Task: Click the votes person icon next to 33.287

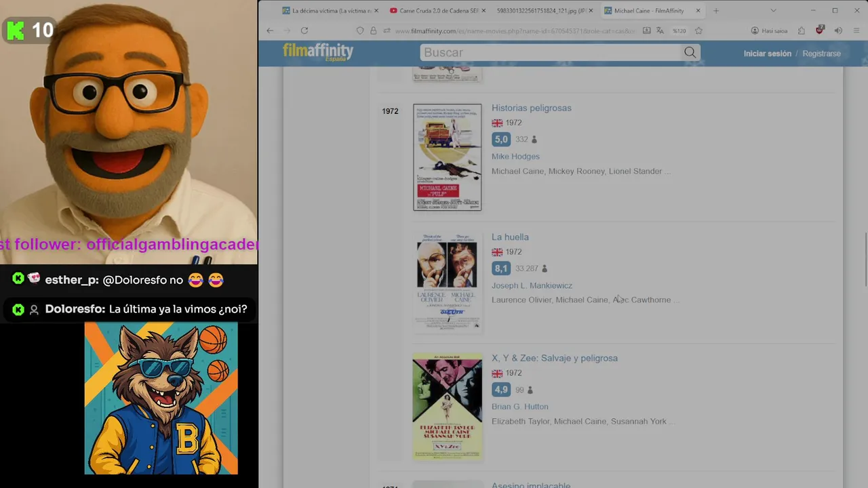Action: [x=544, y=268]
